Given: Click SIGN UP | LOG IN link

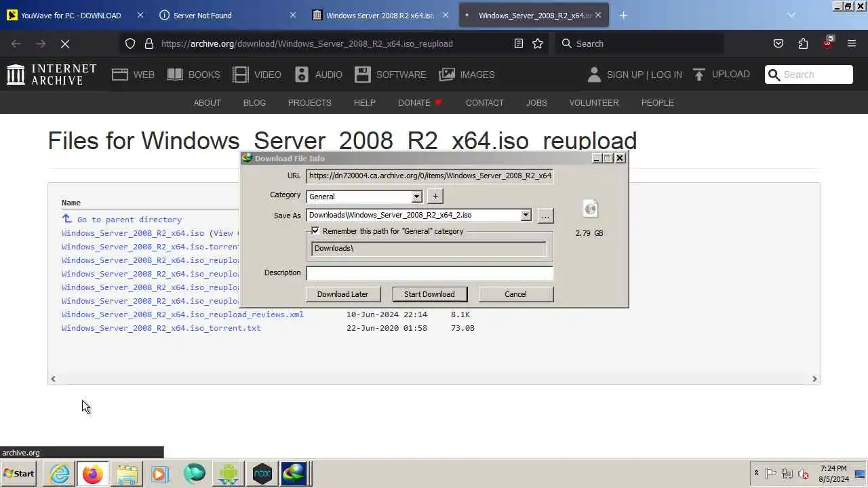Looking at the screenshot, I should click(644, 75).
